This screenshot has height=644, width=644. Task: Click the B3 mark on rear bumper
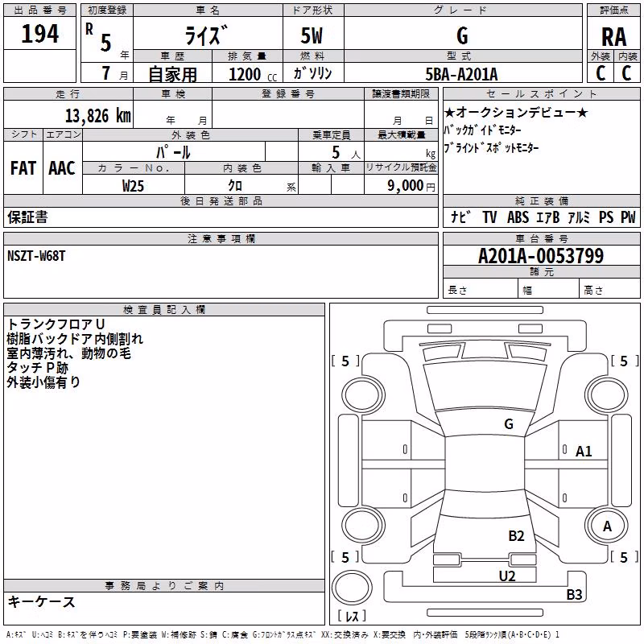coord(574,594)
